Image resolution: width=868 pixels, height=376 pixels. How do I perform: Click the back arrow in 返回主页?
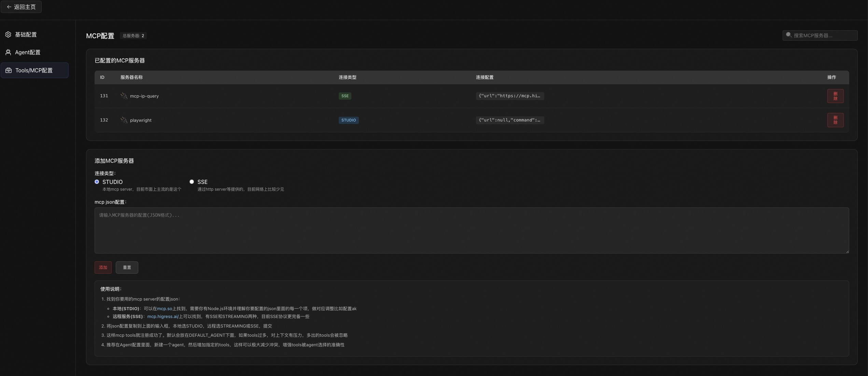coord(9,7)
